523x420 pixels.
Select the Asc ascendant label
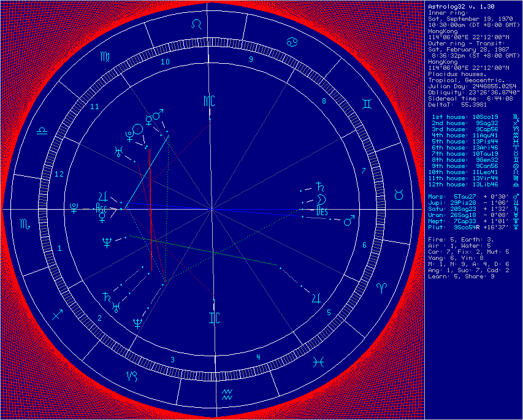tap(102, 209)
